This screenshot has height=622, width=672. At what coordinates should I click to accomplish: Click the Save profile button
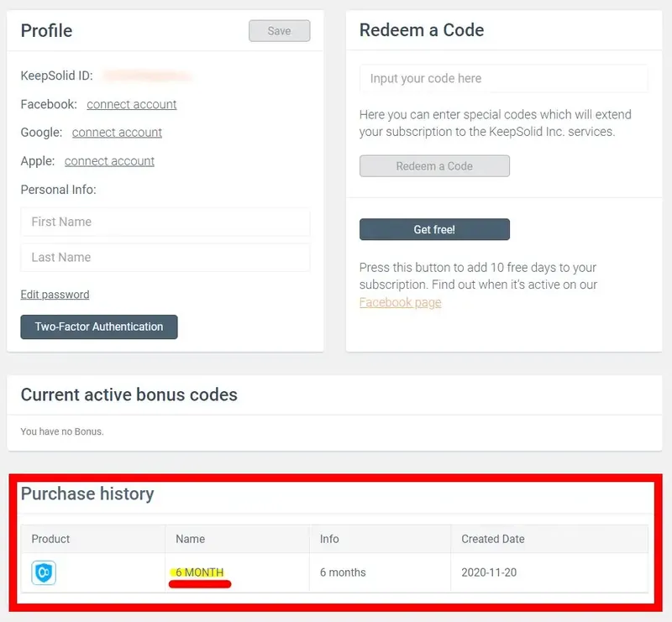tap(279, 31)
